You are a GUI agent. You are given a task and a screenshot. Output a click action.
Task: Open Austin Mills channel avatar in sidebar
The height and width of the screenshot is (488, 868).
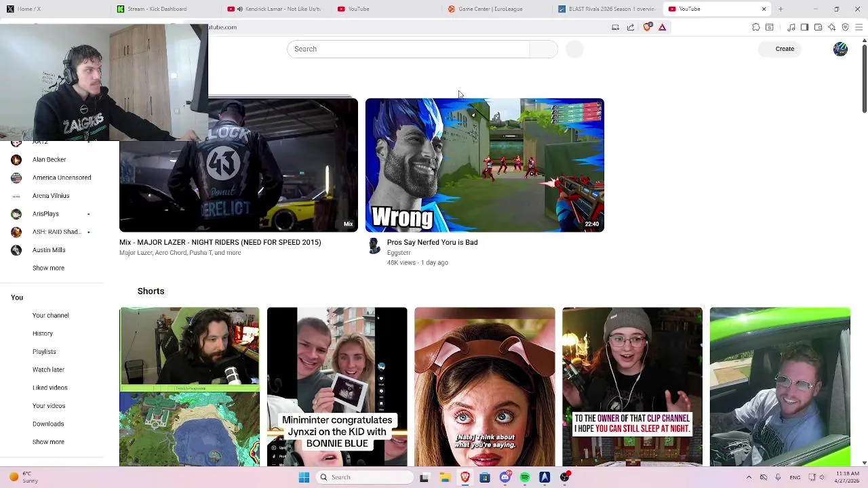coord(16,250)
